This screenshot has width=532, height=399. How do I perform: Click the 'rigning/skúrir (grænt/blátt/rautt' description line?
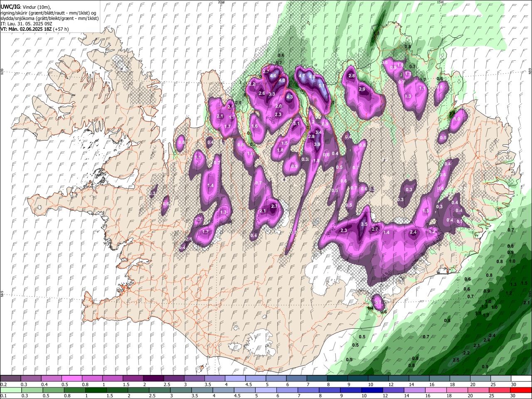48,13
